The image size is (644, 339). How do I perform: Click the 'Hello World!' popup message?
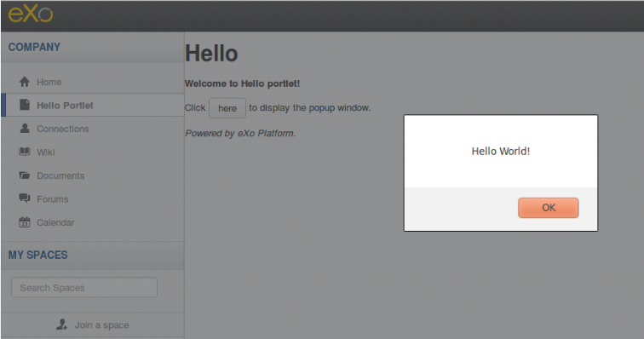501,152
